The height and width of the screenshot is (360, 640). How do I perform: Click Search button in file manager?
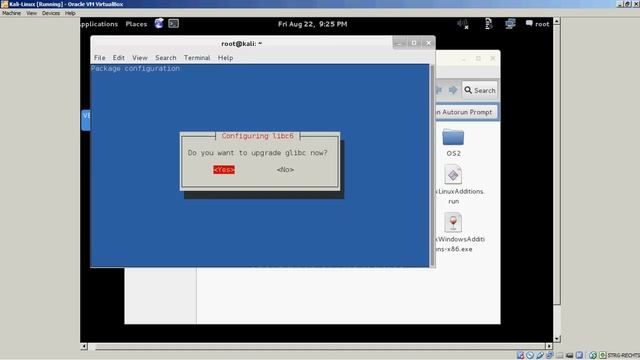(480, 90)
